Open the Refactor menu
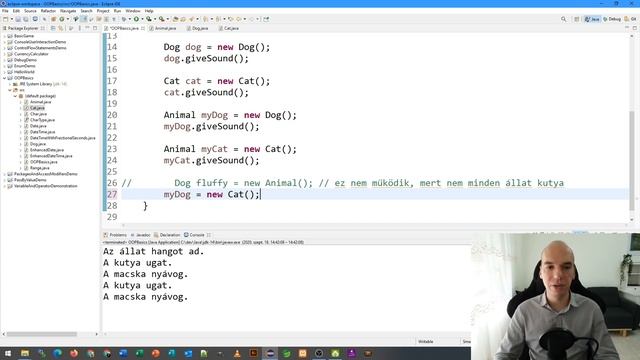Image resolution: width=640 pixels, height=360 pixels. 48,11
